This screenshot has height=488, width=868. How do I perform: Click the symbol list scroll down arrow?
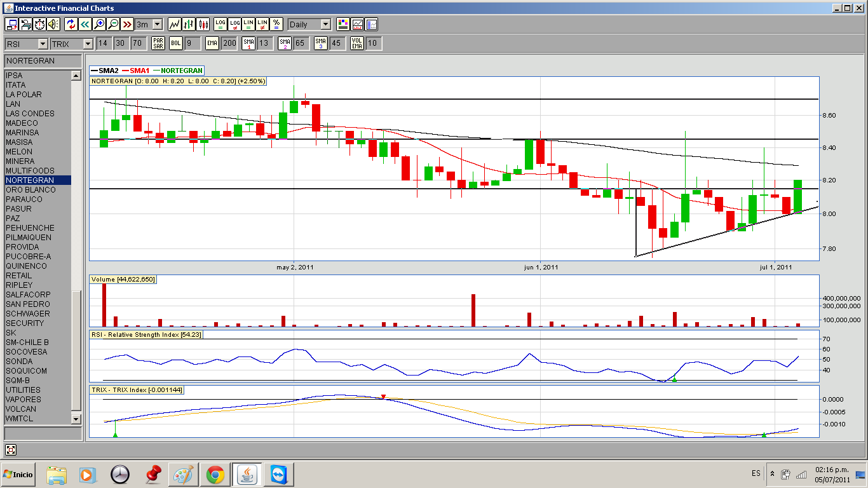coord(76,419)
